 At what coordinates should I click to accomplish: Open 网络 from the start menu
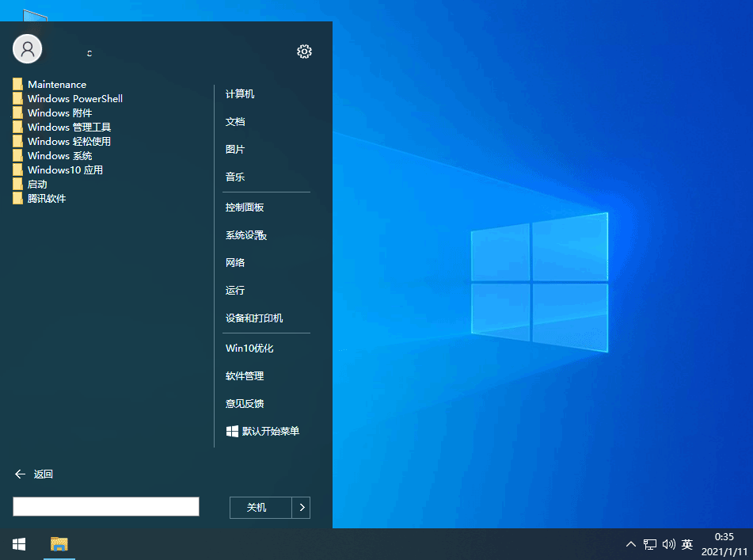tap(235, 263)
